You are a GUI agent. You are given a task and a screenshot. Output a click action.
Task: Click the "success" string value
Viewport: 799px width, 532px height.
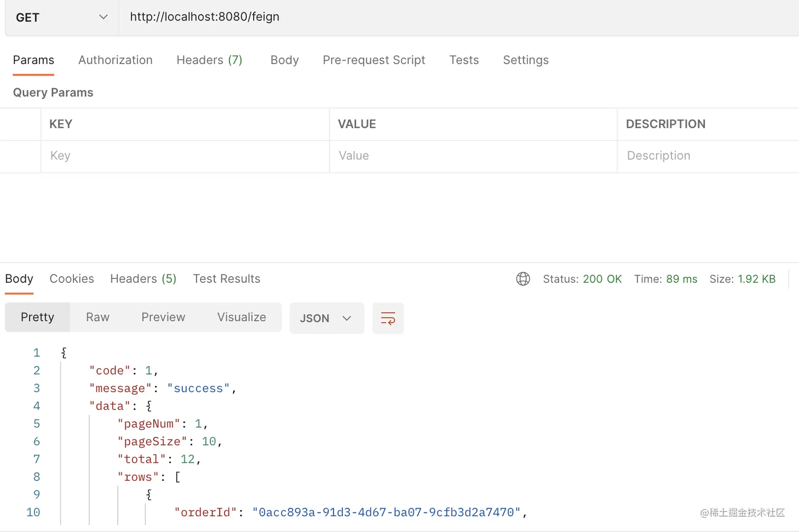(x=199, y=388)
